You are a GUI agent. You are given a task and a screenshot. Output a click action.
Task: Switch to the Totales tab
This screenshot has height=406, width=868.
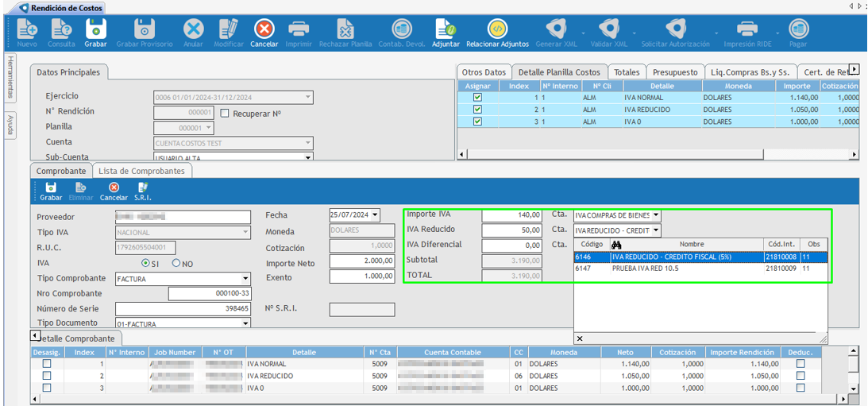[627, 72]
